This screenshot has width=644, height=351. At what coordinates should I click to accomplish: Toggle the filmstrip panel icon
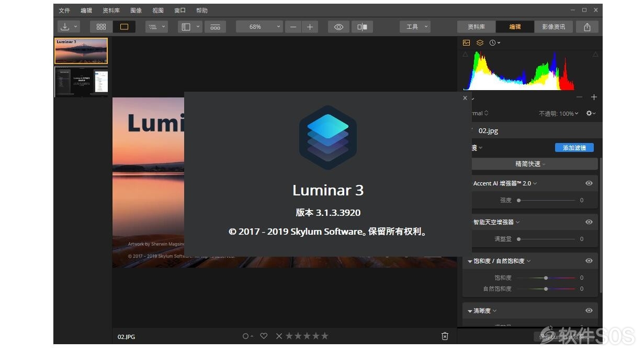pos(215,27)
